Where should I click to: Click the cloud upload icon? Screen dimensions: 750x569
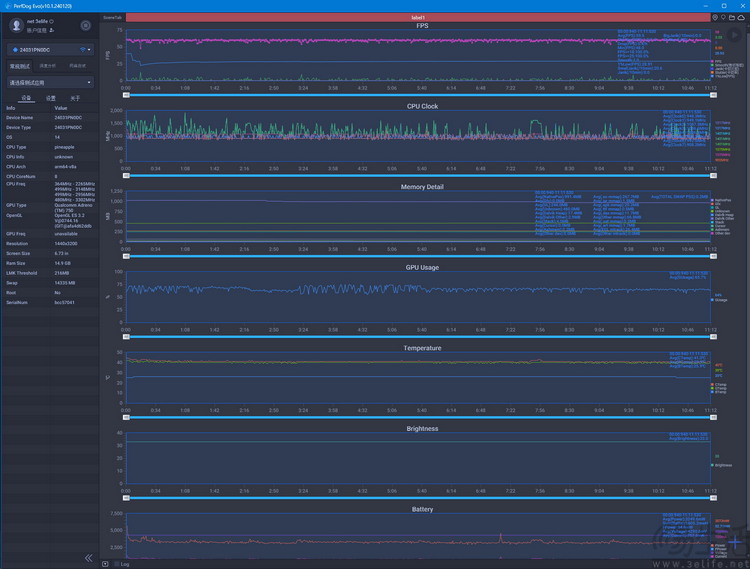(x=742, y=17)
